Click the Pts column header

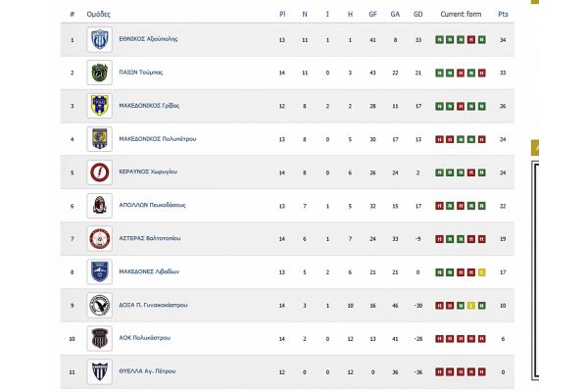click(504, 15)
